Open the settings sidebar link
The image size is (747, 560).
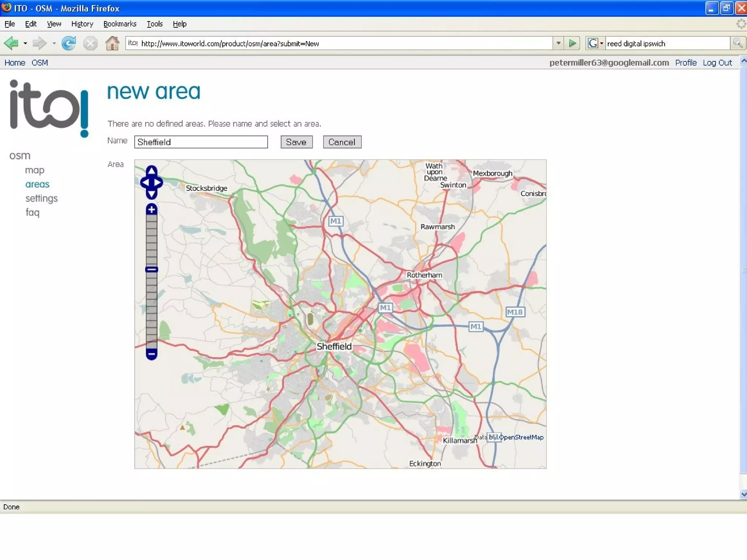coord(42,199)
